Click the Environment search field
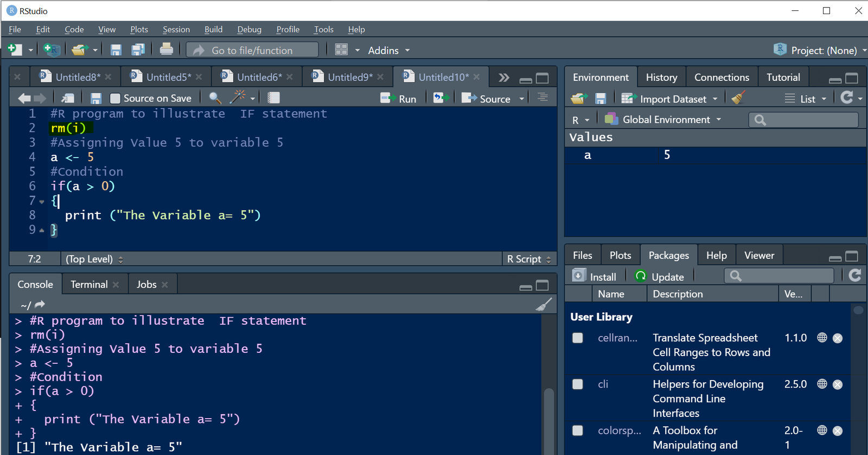This screenshot has width=868, height=455. 803,119
